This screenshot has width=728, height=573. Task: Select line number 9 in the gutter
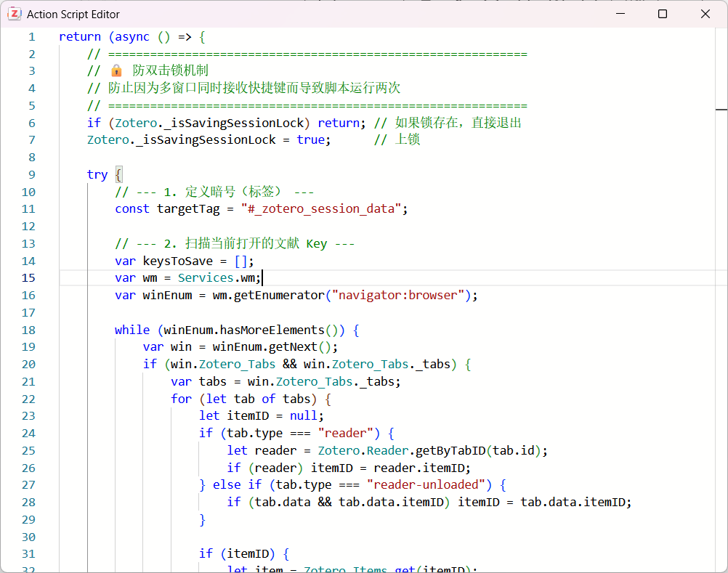pyautogui.click(x=31, y=174)
